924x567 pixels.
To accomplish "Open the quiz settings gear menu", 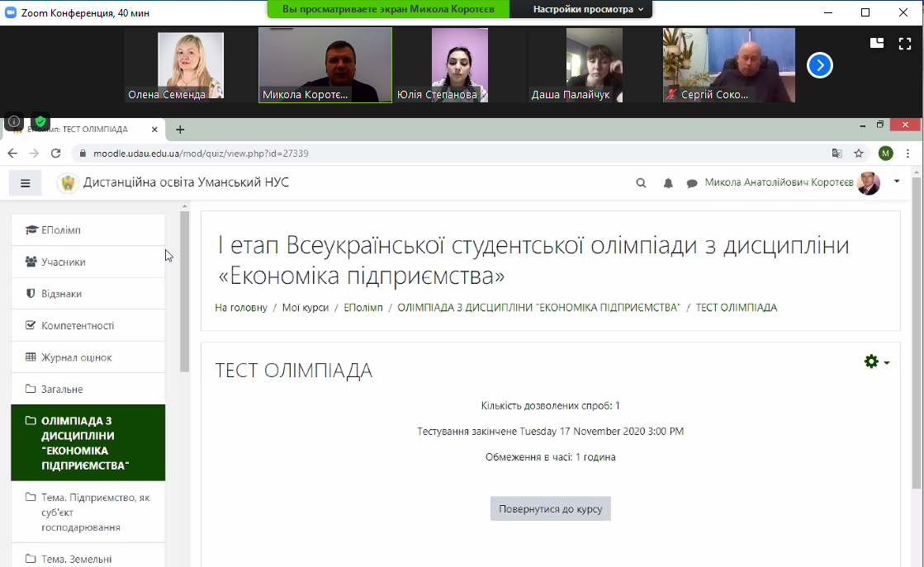I will click(x=876, y=361).
